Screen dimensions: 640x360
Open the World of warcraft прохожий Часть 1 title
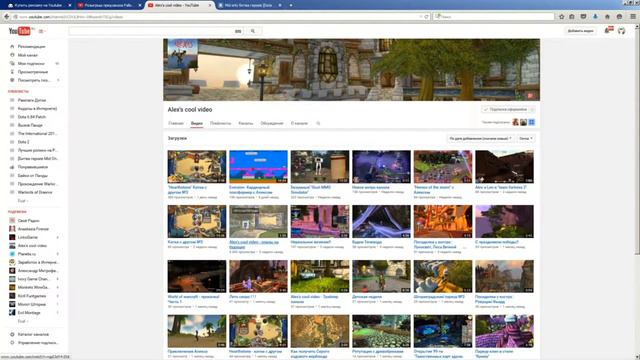point(193,299)
